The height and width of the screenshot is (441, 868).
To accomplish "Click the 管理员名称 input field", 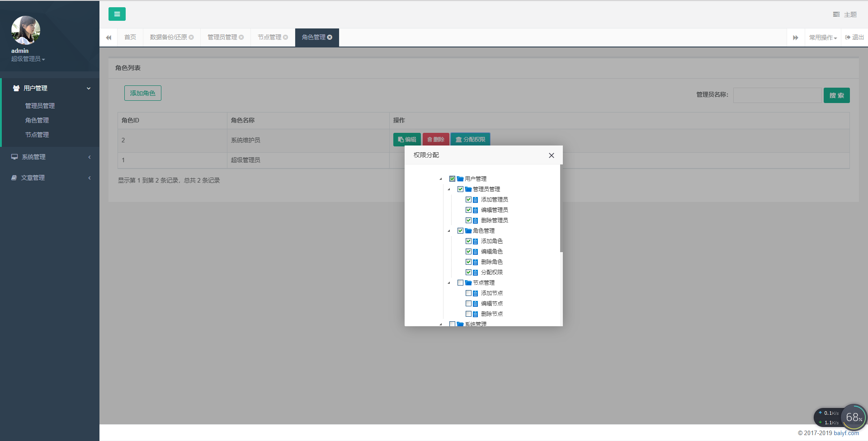I will coord(777,95).
